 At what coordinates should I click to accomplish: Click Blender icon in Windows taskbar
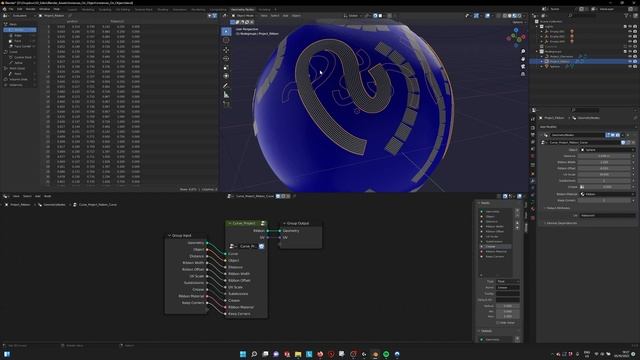click(x=375, y=354)
